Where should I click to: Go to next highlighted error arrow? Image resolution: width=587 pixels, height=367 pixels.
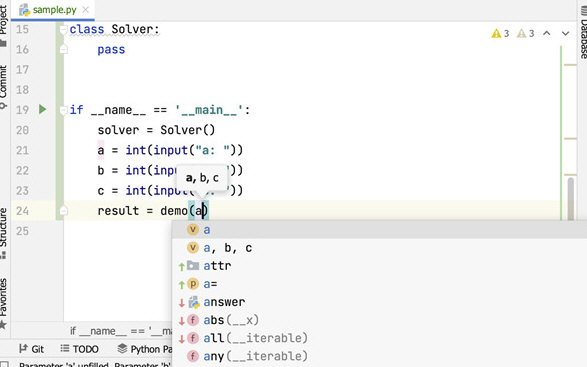565,33
